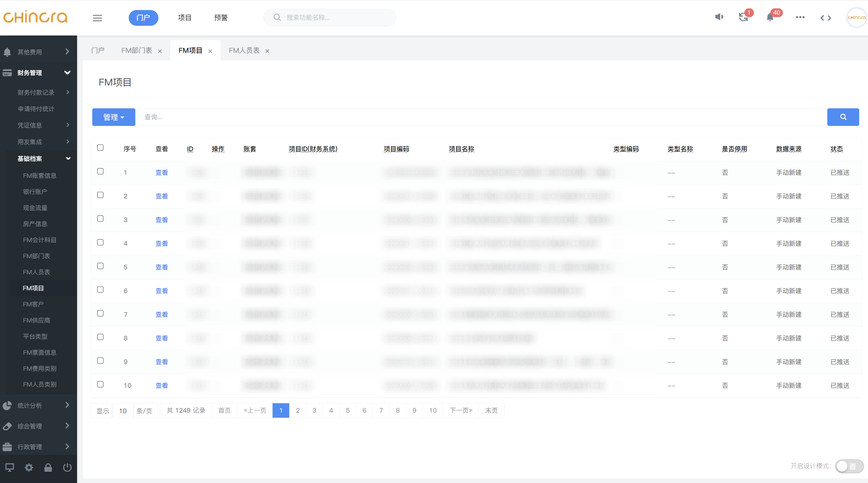Viewport: 868px width, 483px height.
Task: Click the 查询 search input field
Action: (482, 117)
